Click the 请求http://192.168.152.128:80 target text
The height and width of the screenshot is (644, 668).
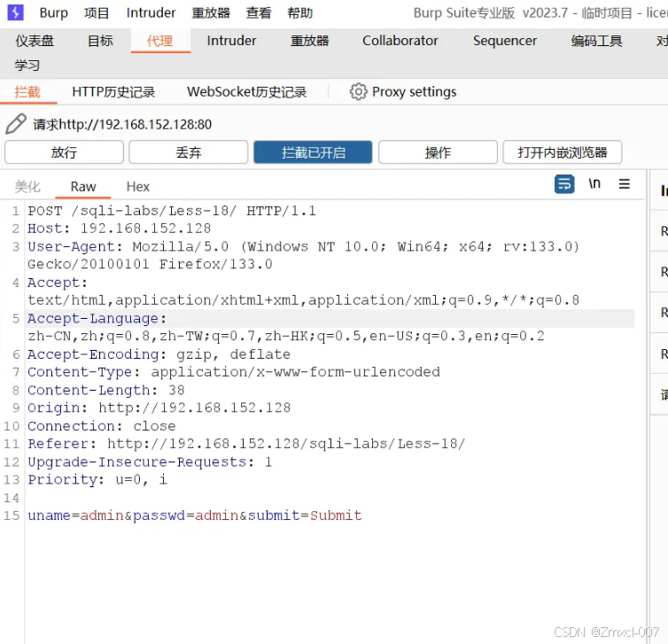click(122, 124)
